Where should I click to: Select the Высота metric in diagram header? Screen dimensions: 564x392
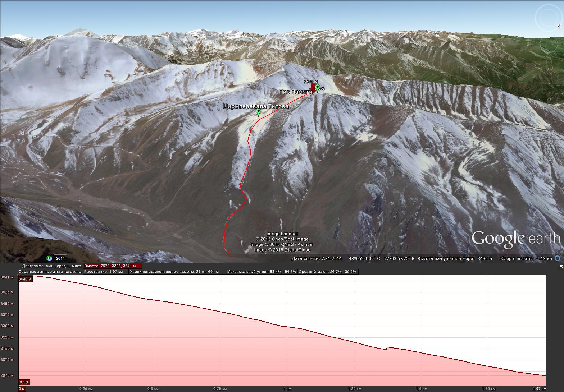[x=112, y=266]
